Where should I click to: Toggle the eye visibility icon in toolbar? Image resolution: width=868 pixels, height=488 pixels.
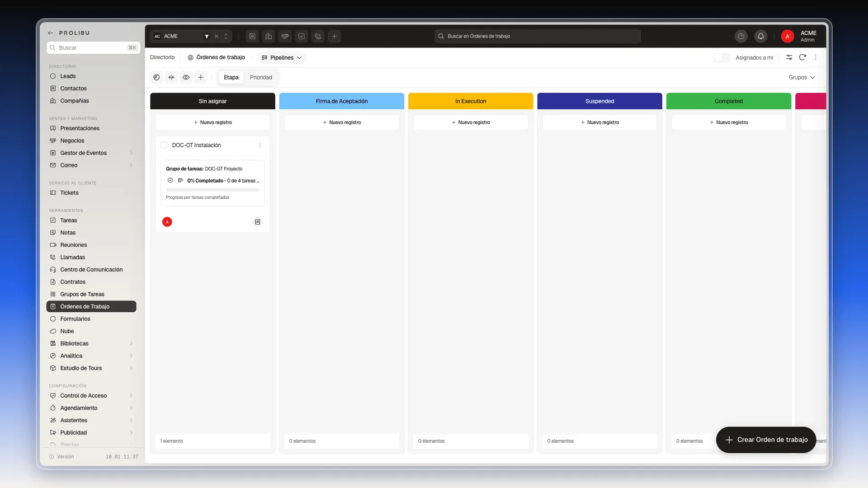[186, 77]
